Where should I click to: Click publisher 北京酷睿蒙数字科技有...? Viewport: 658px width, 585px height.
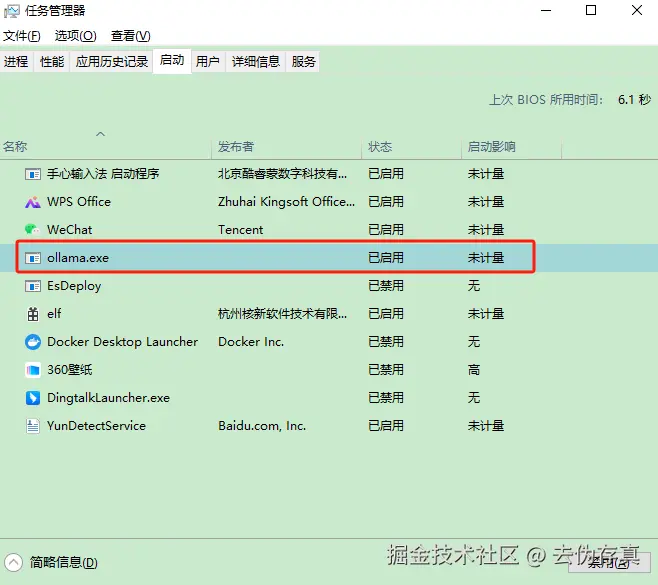282,174
